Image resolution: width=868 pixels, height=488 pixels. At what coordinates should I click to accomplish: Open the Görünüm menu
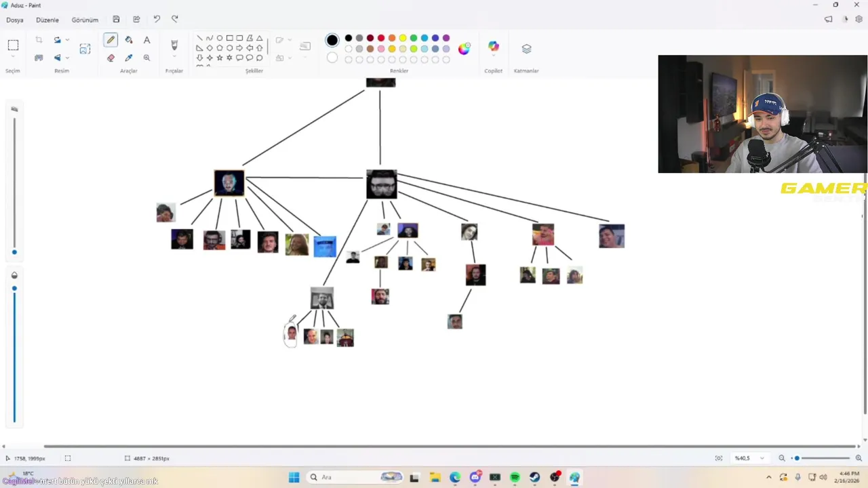click(85, 20)
